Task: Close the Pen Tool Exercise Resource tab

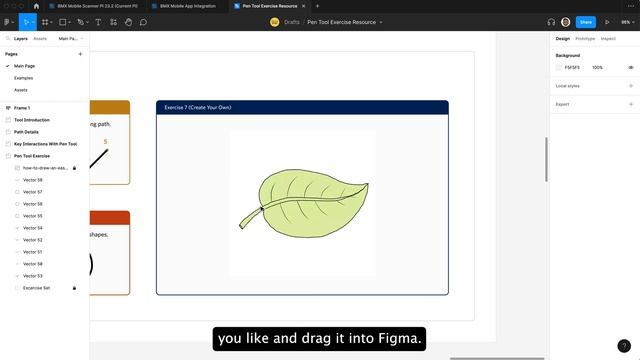Action: [303, 6]
